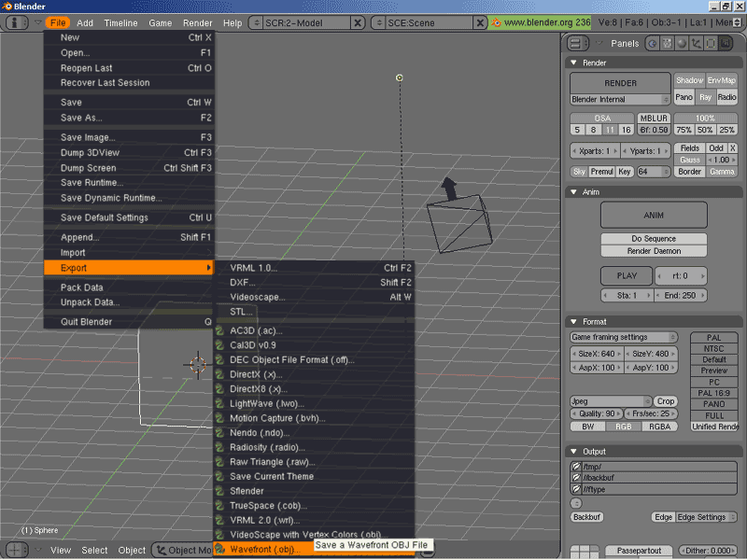
Task: Delete the SCE:Scene with X button
Action: pyautogui.click(x=480, y=22)
